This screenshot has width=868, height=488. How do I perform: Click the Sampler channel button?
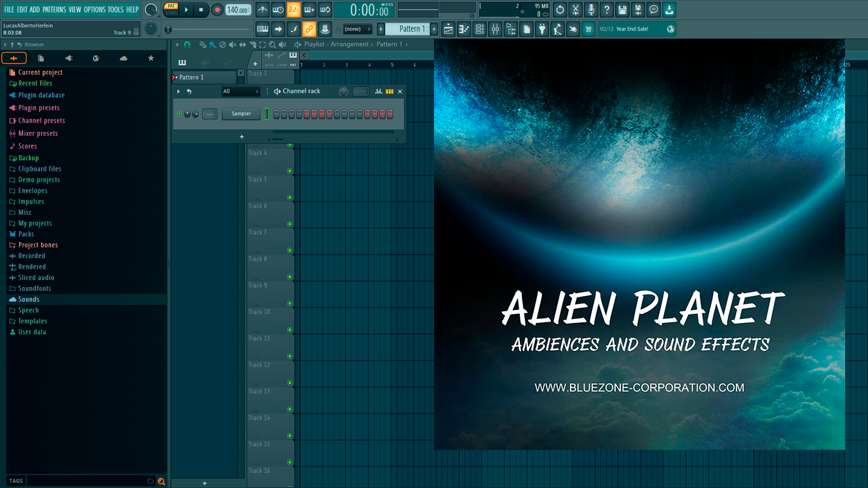tap(241, 114)
